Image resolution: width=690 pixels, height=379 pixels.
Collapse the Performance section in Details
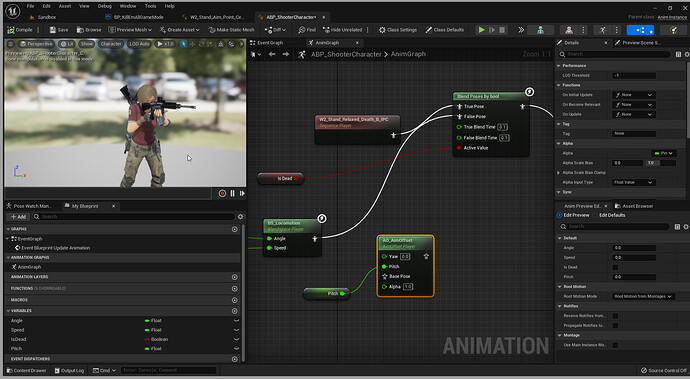[x=559, y=66]
